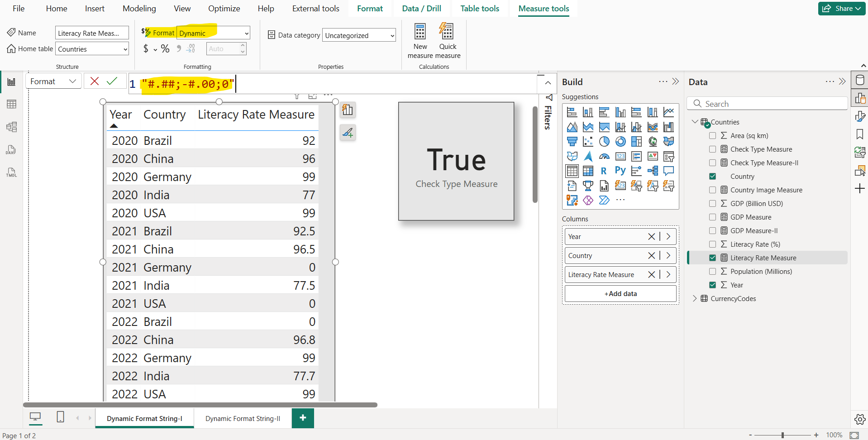Switch to the Table view icon
Image resolution: width=868 pixels, height=440 pixels.
pyautogui.click(x=11, y=104)
